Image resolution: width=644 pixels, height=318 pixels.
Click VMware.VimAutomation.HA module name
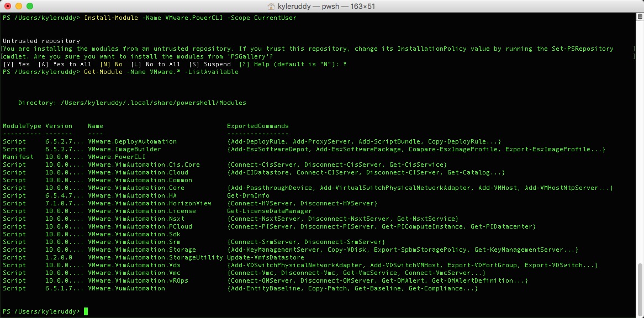click(x=132, y=196)
